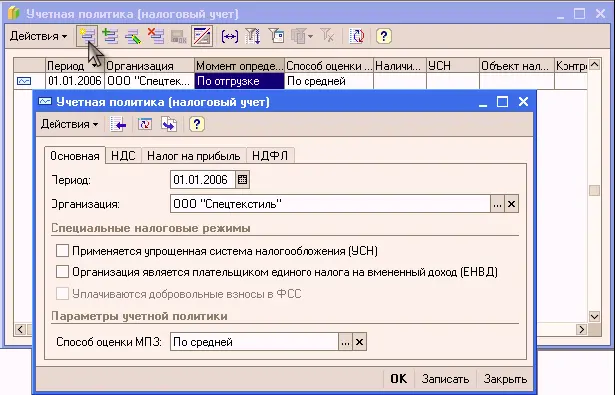The image size is (615, 395).
Task: Open Help in the dialog toolbar
Action: pos(197,124)
